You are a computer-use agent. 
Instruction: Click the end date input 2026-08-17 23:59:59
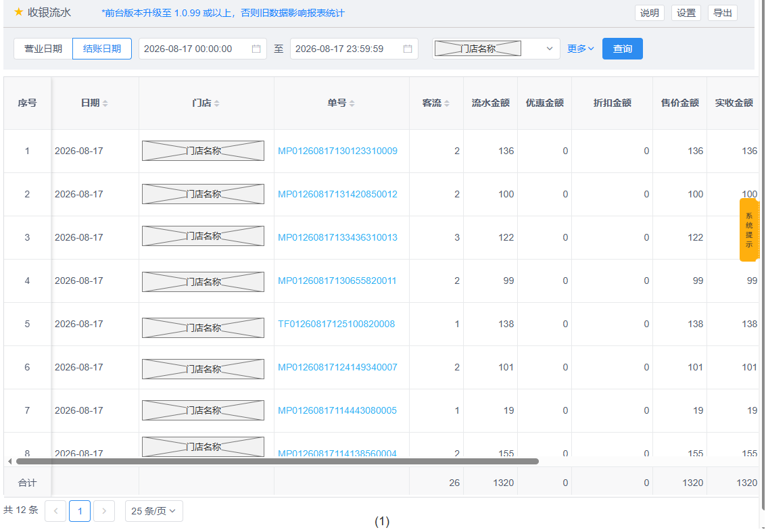click(x=354, y=49)
